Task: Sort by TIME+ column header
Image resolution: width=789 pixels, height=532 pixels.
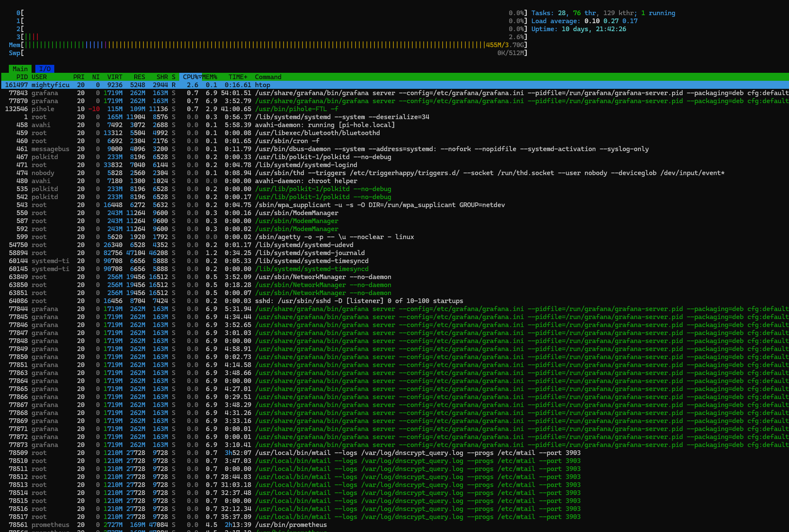Action: tap(238, 77)
